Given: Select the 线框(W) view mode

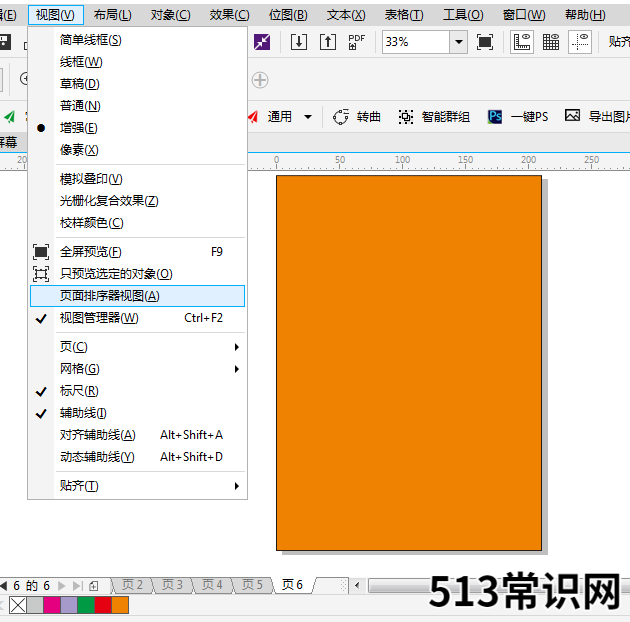Looking at the screenshot, I should [x=137, y=62].
